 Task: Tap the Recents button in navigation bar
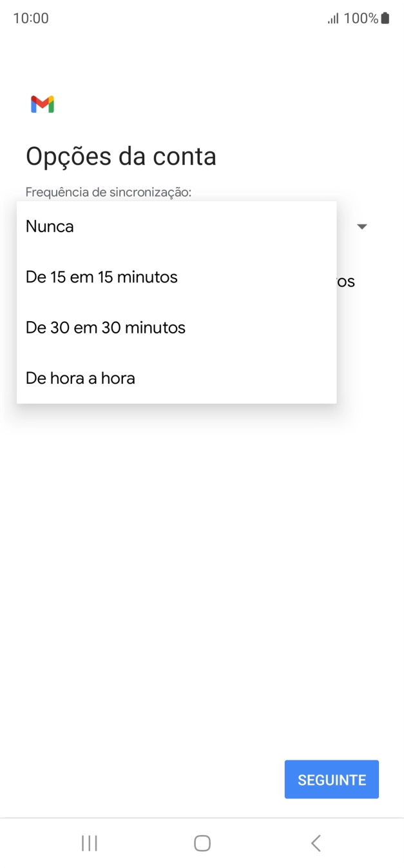point(89,842)
